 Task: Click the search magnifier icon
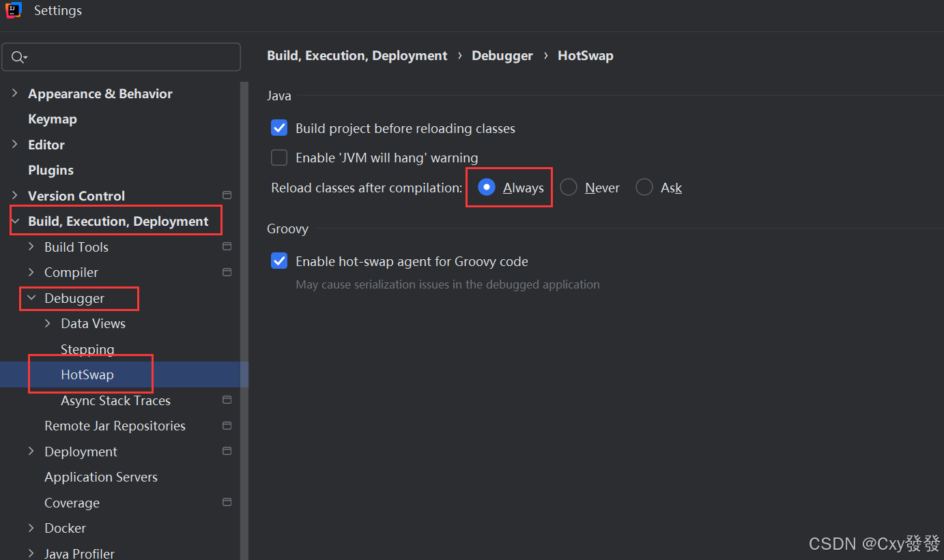pyautogui.click(x=19, y=57)
